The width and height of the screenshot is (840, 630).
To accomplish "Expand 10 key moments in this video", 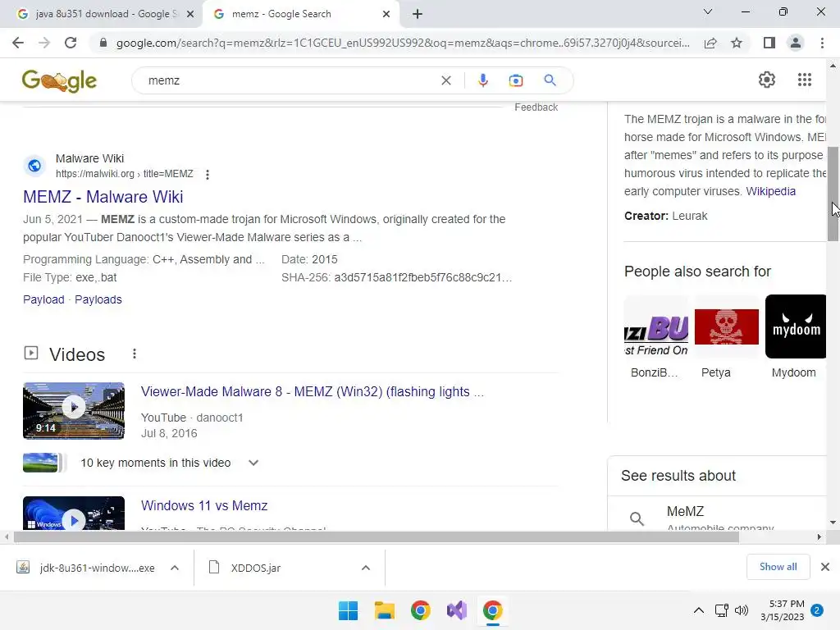I will point(253,463).
